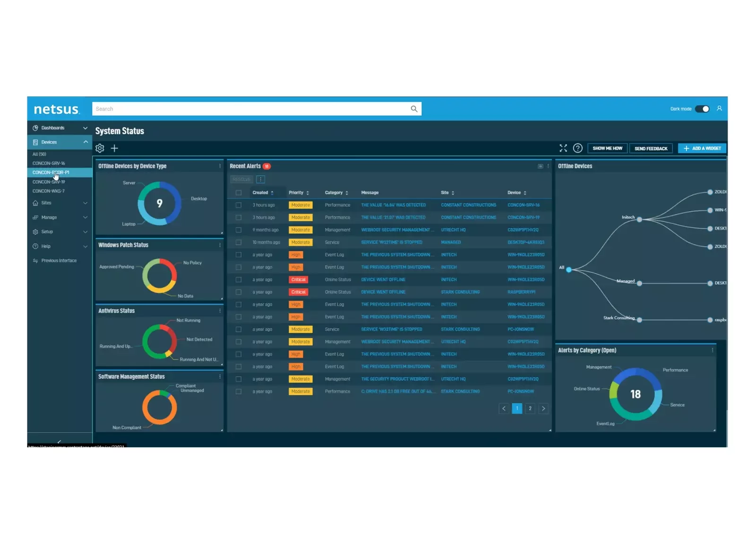Click the fullscreen expand icon
Viewport: 756px width, 544px height.
[563, 148]
